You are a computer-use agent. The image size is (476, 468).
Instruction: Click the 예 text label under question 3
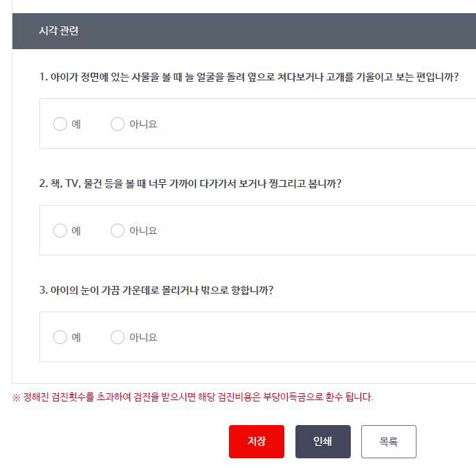click(x=76, y=337)
